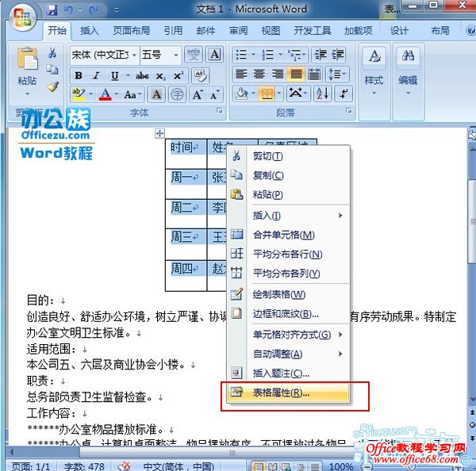
Task: Open Customize Quick Access Toolbar arrow
Action: pyautogui.click(x=117, y=10)
